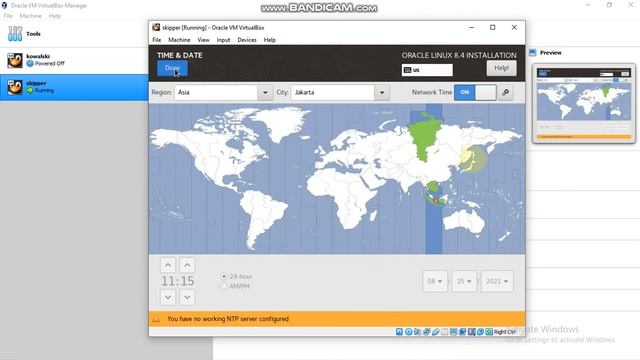The image size is (640, 360).
Task: Maximize the skipper VM window
Action: pyautogui.click(x=493, y=27)
